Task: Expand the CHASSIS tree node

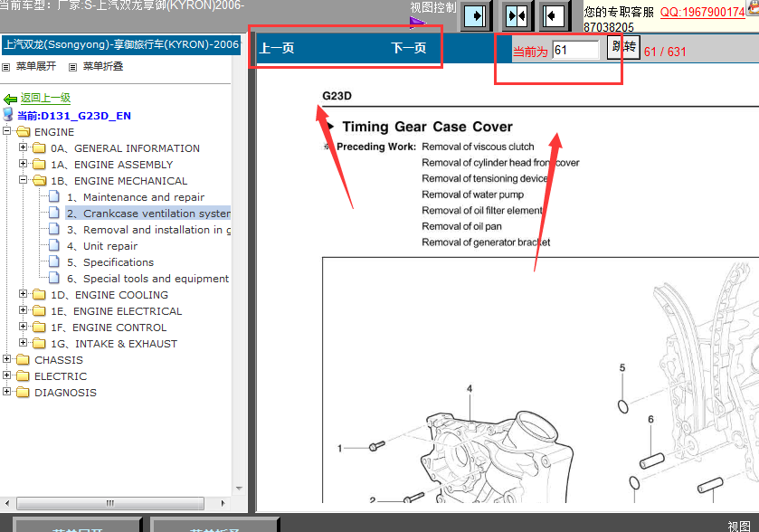Action: 6,358
